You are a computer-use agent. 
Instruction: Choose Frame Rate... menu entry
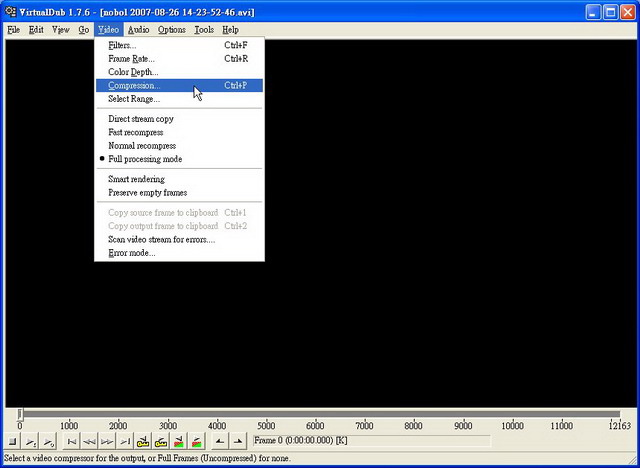tap(179, 59)
